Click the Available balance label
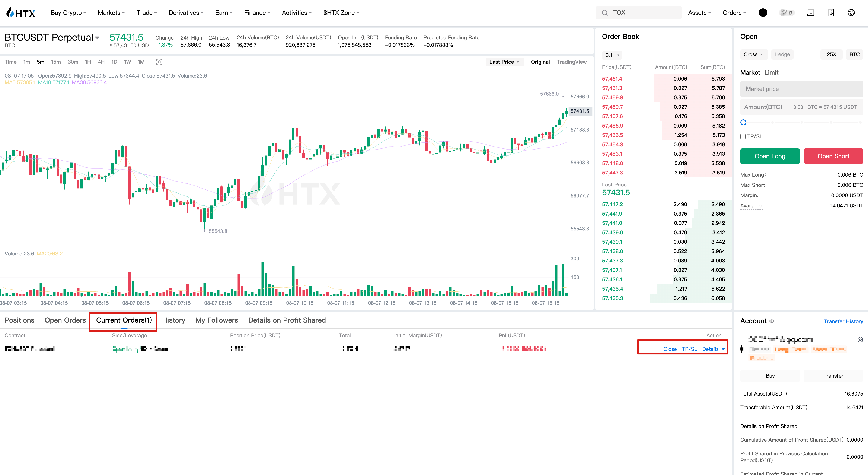The image size is (868, 475). tap(751, 205)
